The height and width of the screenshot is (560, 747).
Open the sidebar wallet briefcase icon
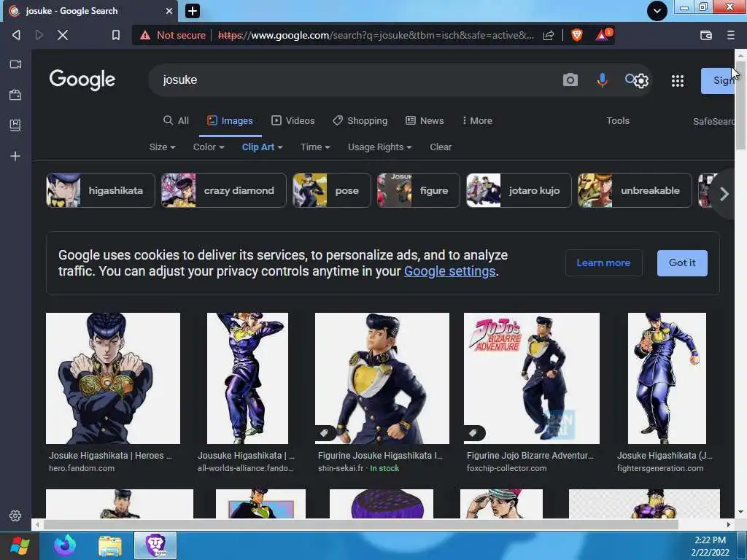tap(15, 95)
